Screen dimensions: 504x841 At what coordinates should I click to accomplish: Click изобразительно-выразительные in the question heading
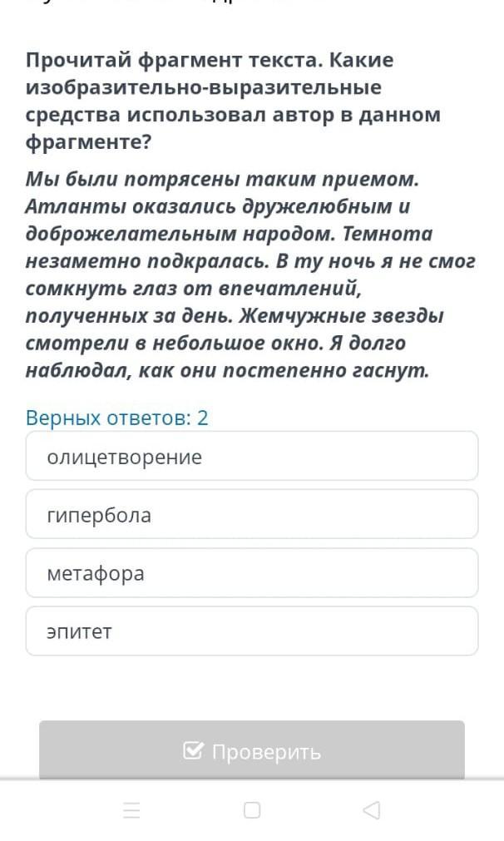pos(204,87)
